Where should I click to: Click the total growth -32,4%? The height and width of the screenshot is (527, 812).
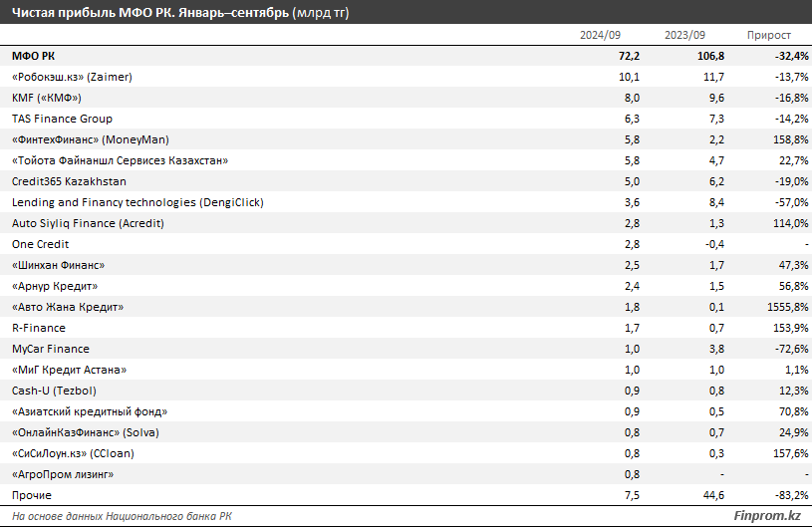791,56
